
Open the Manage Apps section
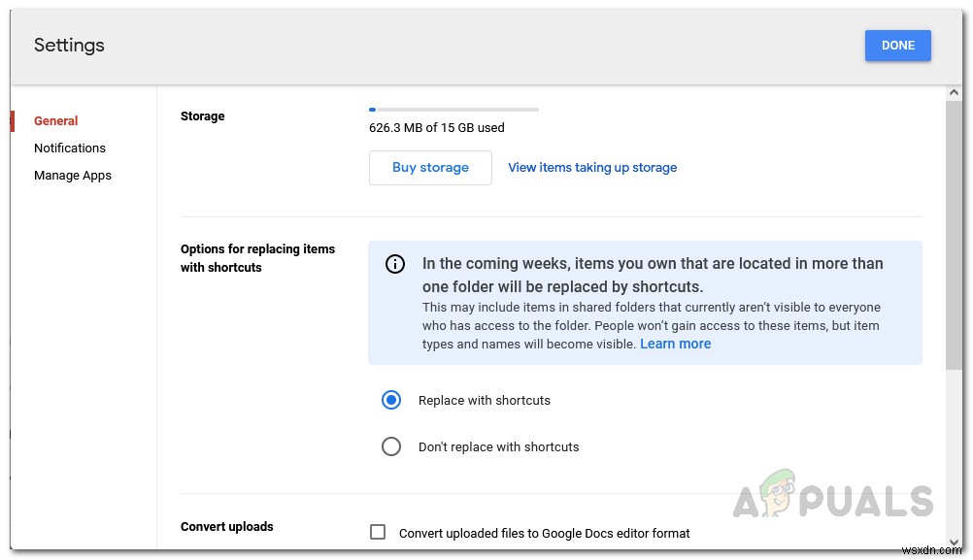click(x=73, y=176)
